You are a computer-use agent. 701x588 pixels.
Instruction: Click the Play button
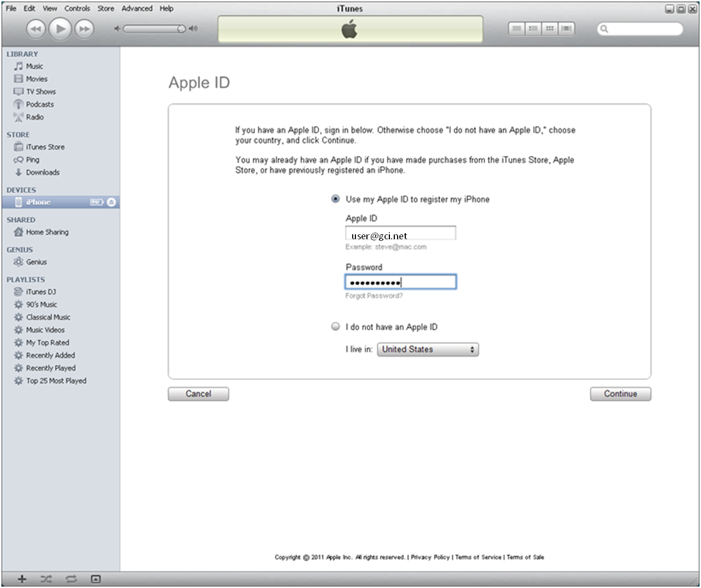point(60,29)
